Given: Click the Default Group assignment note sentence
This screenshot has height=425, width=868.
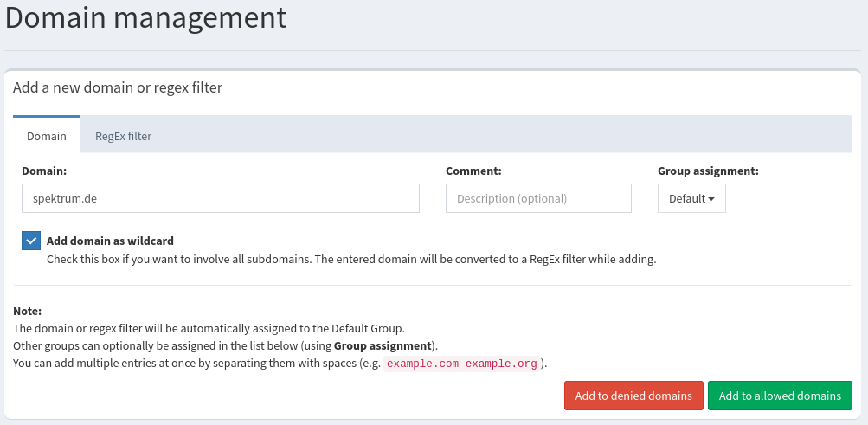Looking at the screenshot, I should (209, 328).
